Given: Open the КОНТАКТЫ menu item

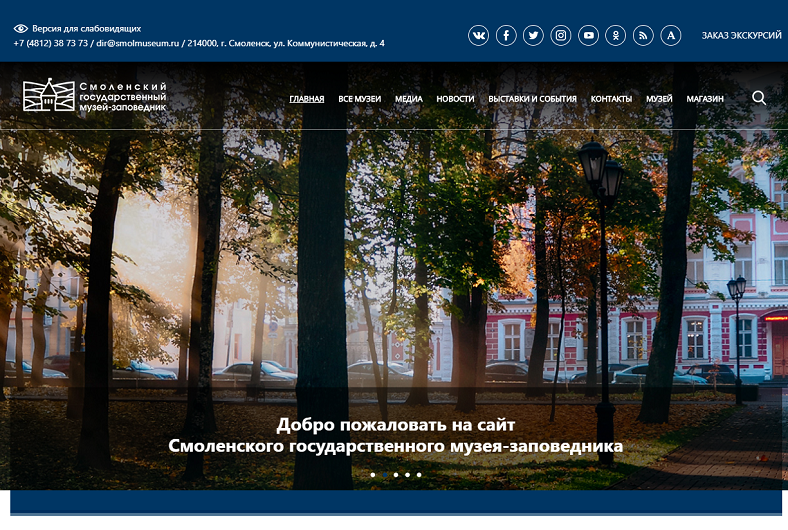Looking at the screenshot, I should coord(611,99).
